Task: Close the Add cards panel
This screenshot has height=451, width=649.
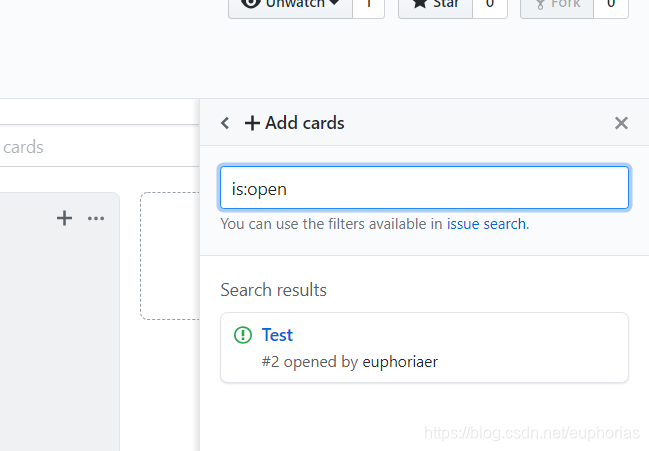Action: 621,123
